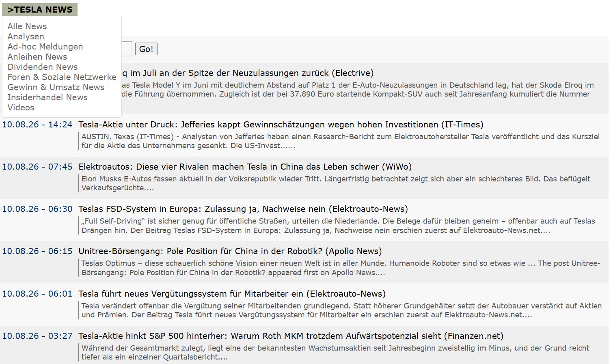The width and height of the screenshot is (611, 364).
Task: Click summary starting Tesla verändert offenbar
Action: (341, 310)
